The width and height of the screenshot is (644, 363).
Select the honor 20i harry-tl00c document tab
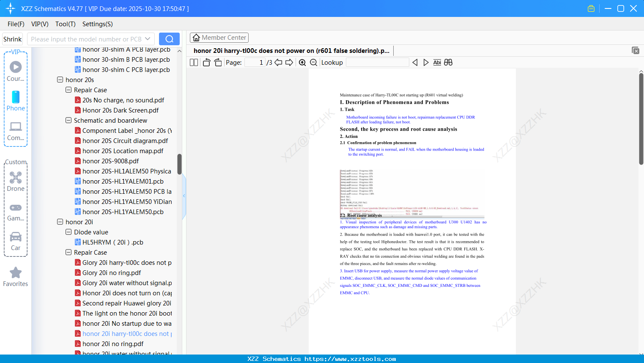point(291,51)
